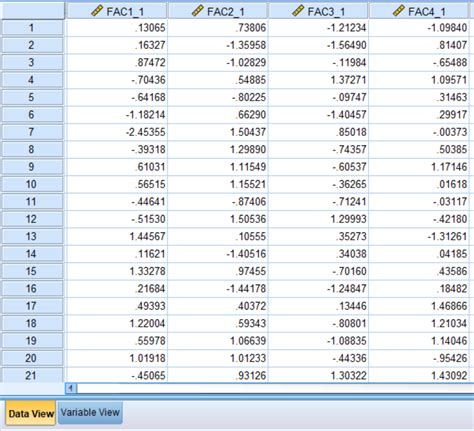Click cell value .85018

coord(318,132)
